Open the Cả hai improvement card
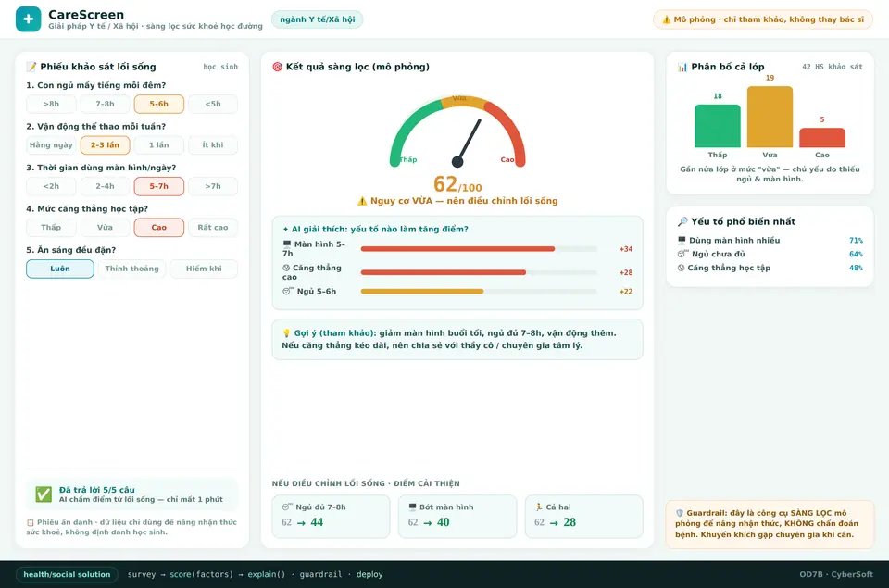This screenshot has width=889, height=588. click(584, 516)
